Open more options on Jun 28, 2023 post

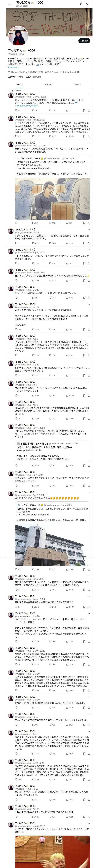pos(89,117)
